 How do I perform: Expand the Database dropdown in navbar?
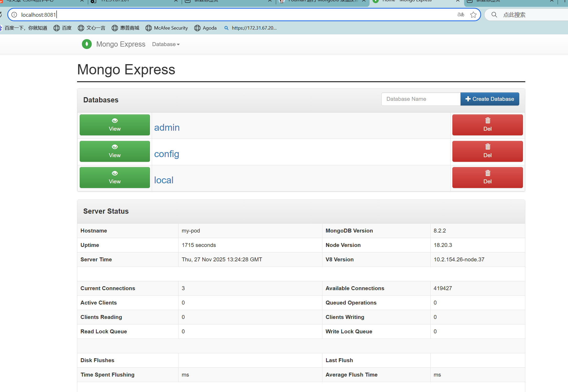[166, 44]
